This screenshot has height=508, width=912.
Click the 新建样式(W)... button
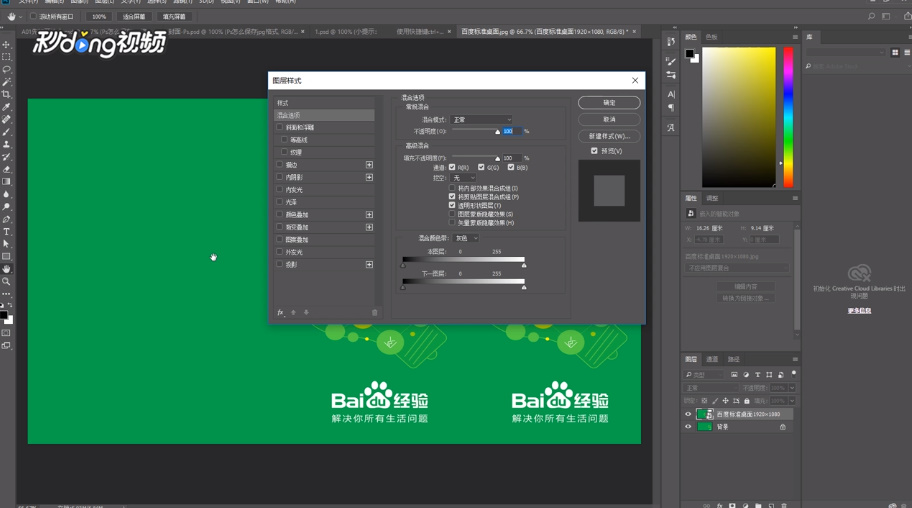(x=609, y=136)
